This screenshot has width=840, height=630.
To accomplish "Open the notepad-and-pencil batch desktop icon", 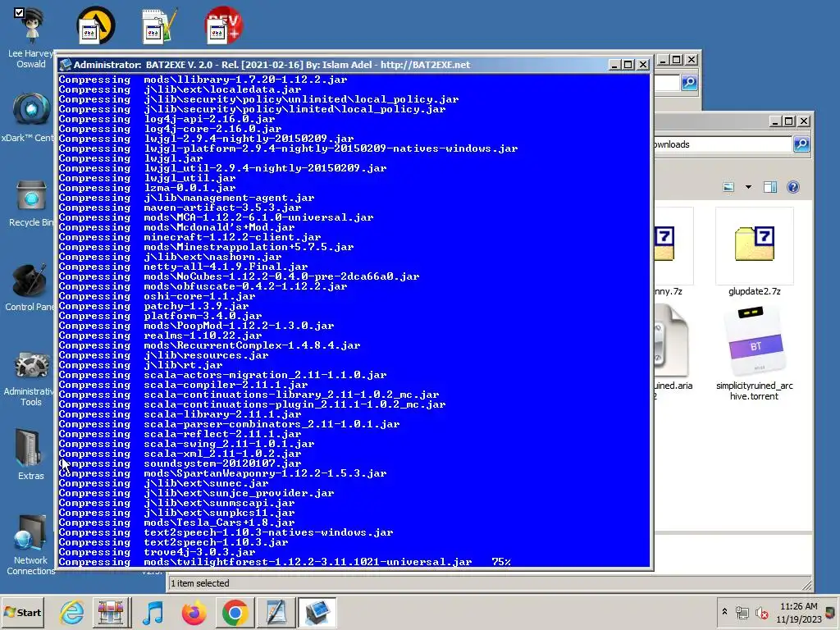I will pyautogui.click(x=159, y=25).
